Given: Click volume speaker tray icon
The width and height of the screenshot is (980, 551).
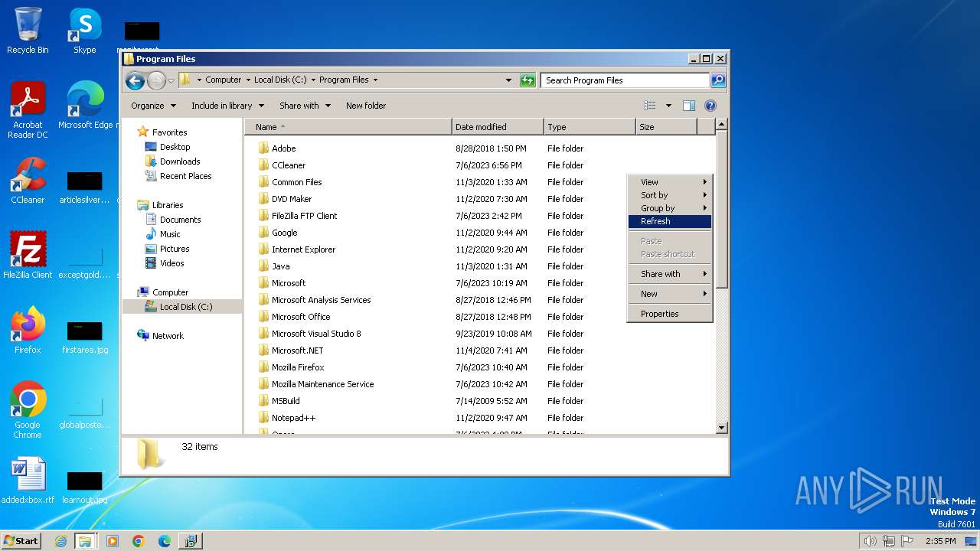Looking at the screenshot, I should click(x=870, y=541).
